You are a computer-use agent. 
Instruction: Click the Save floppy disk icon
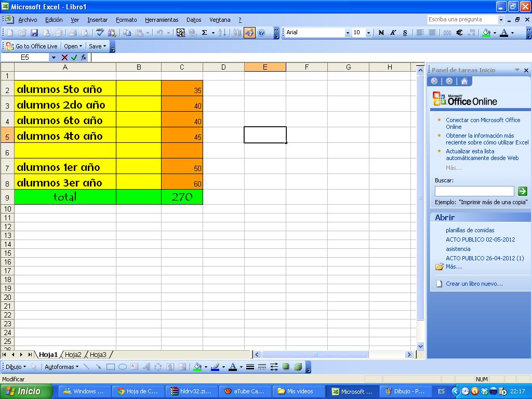click(34, 33)
